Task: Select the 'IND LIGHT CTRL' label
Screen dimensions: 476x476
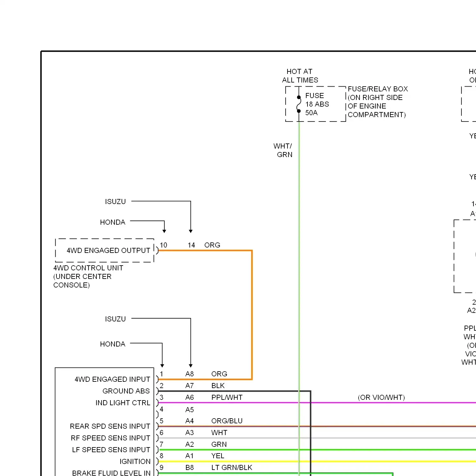Action: 123,403
